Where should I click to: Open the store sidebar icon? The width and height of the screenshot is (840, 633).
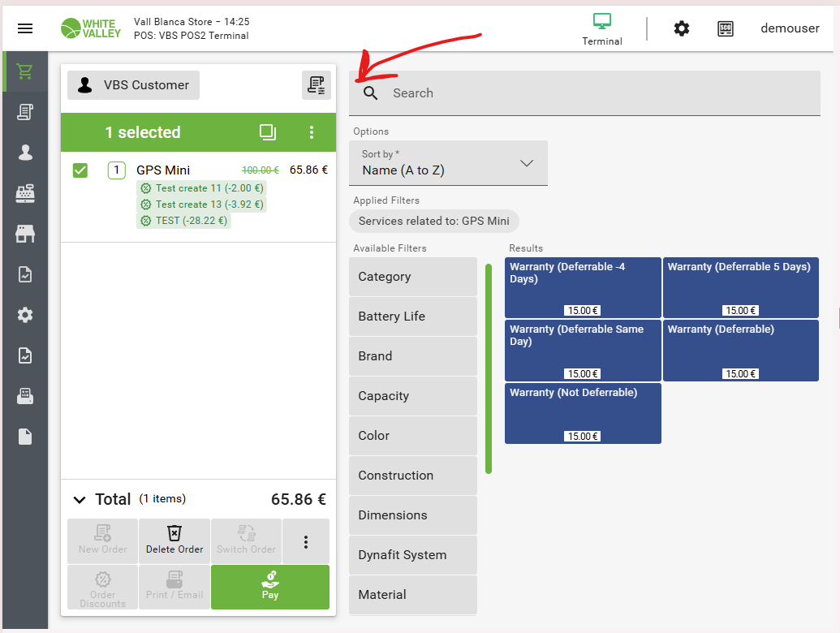[24, 234]
